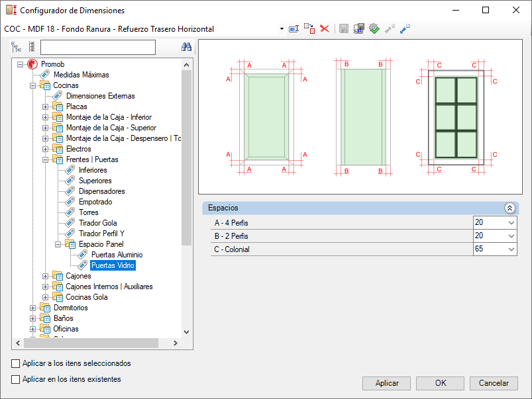Click the folder icon beside Dormitorios
Viewport: 532px width, 399px height.
(45, 308)
